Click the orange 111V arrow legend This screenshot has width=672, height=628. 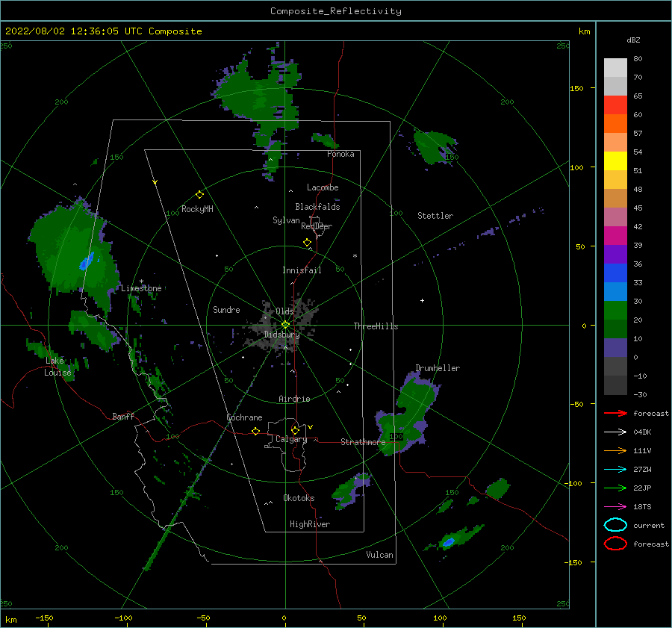pos(615,450)
